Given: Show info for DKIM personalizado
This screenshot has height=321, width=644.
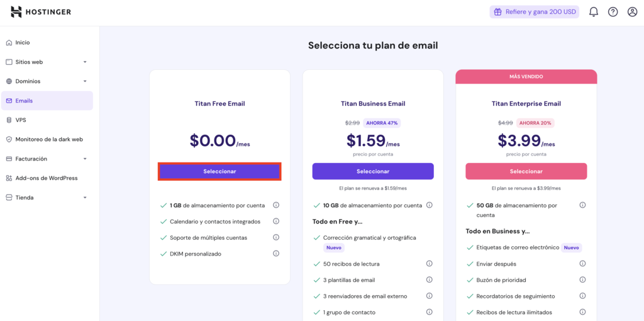Looking at the screenshot, I should pyautogui.click(x=276, y=254).
